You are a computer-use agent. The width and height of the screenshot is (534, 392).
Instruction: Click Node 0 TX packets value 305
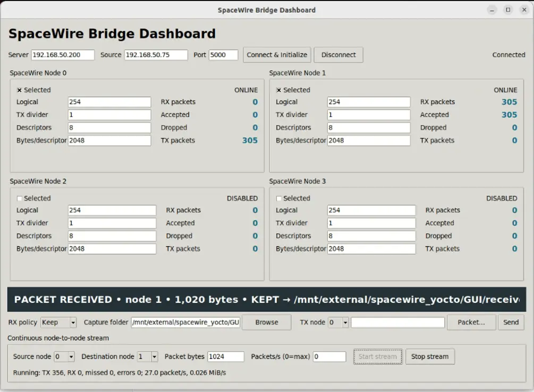point(250,140)
